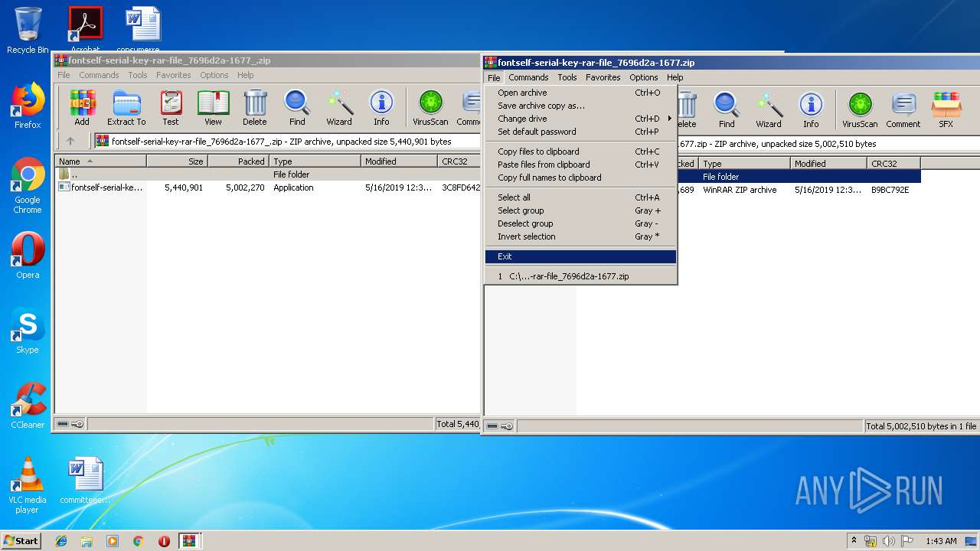Select fontself-serial-ke... file in left window
Screen dimensions: 980x551
pyautogui.click(x=100, y=187)
